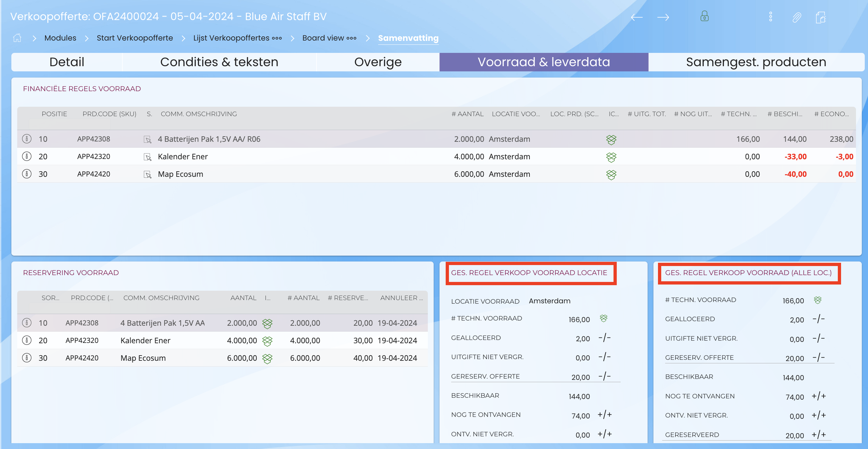
Task: Switch to Condities & teksten tab
Action: tap(219, 62)
